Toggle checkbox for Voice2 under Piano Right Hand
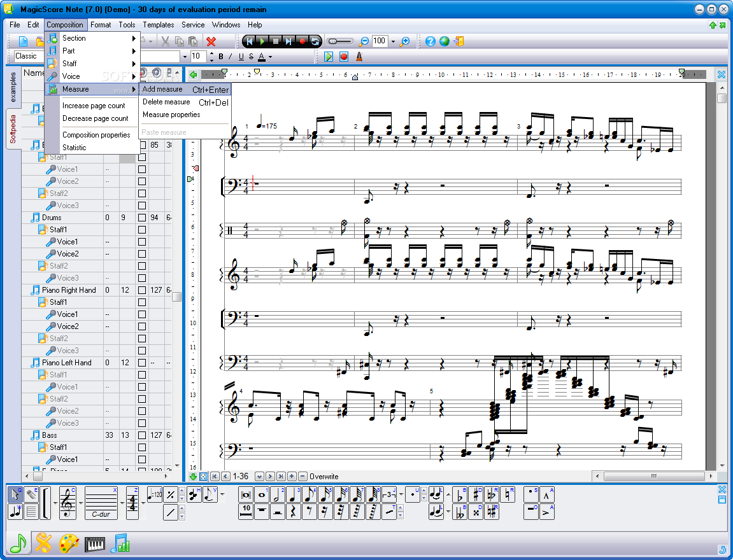This screenshot has width=733, height=560. click(142, 326)
